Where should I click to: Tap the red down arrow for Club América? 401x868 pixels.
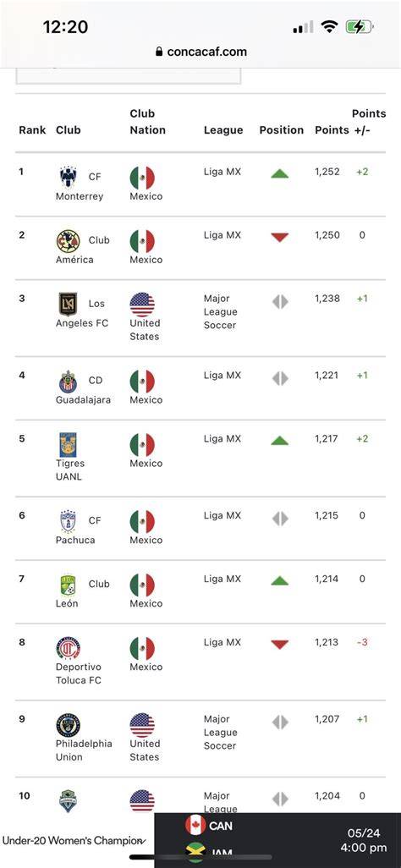(280, 238)
